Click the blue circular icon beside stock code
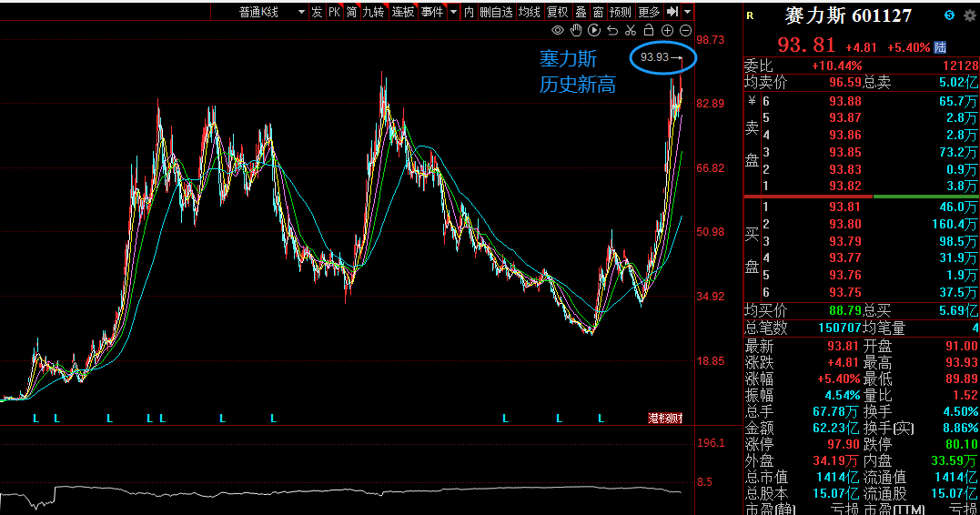 [949, 15]
